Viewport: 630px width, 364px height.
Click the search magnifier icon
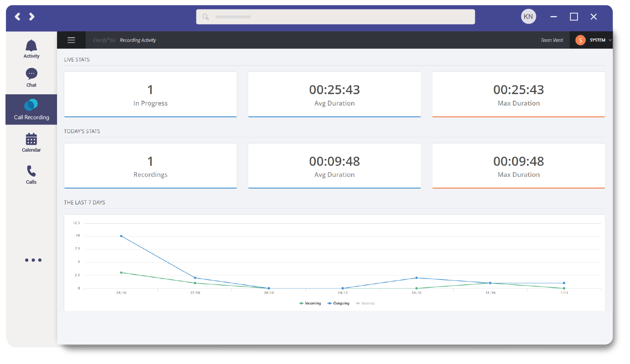click(x=205, y=17)
